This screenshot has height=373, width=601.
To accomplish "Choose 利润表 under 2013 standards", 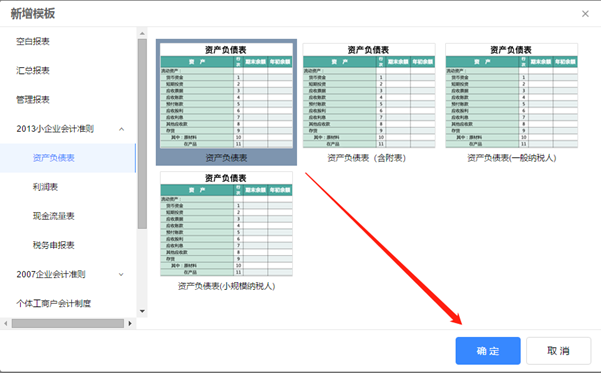I will coord(45,187).
